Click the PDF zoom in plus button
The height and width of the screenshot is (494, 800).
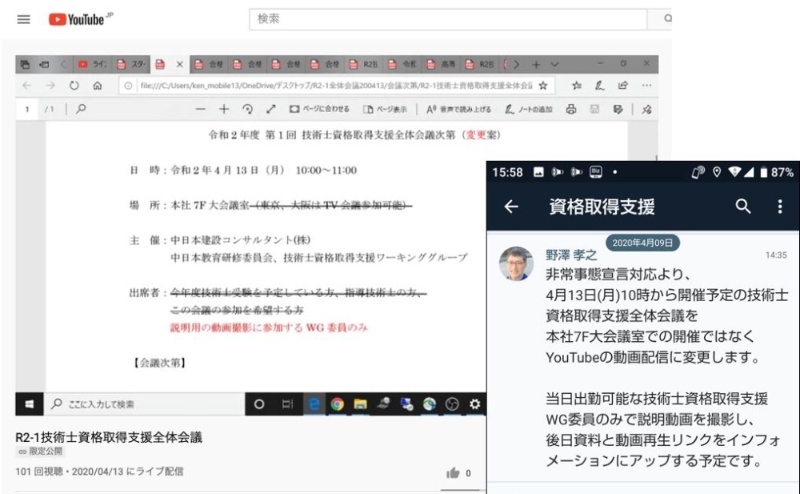point(224,109)
